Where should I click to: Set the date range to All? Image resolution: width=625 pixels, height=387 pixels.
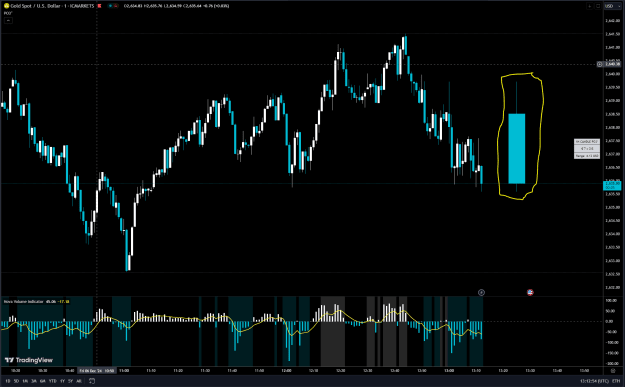tap(79, 381)
